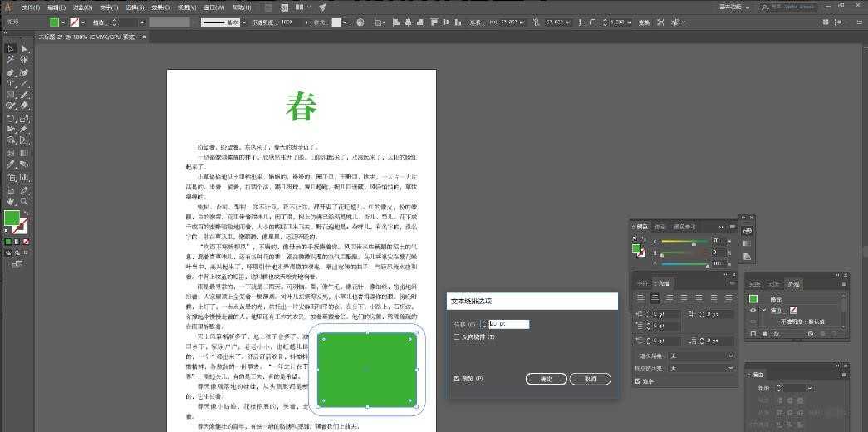
Task: Click the 确定 button
Action: 546,379
